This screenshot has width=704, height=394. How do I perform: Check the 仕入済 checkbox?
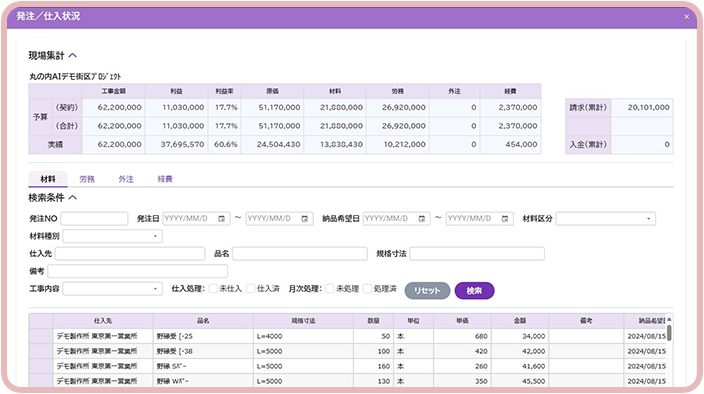pos(251,289)
